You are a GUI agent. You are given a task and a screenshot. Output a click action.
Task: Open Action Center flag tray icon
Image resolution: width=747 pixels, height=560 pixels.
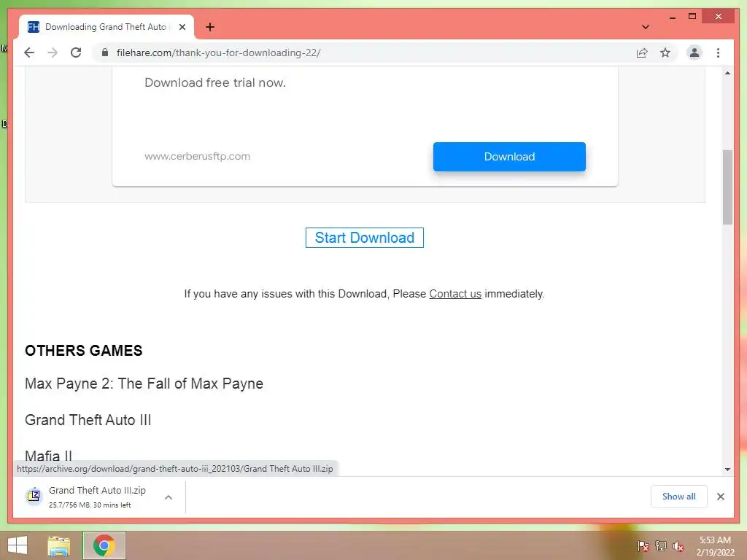pyautogui.click(x=643, y=546)
